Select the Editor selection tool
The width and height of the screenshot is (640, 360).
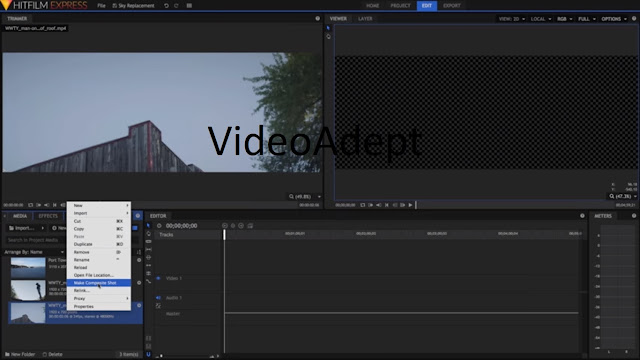click(x=148, y=225)
